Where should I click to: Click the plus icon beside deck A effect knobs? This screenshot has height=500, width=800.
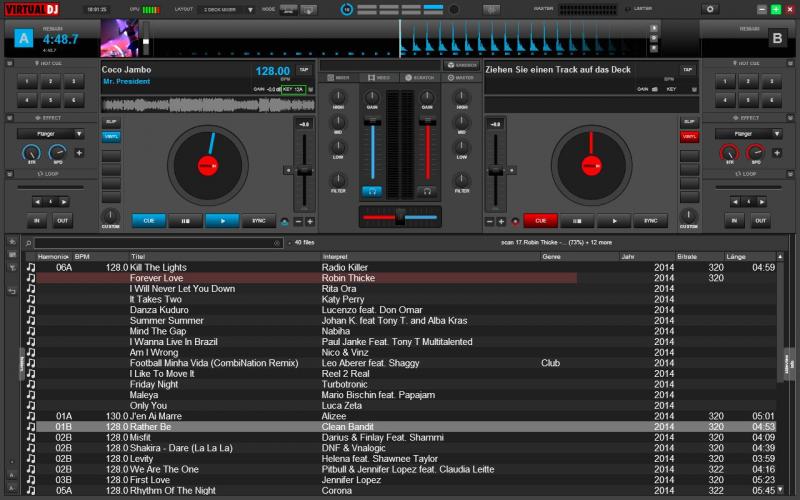[78, 153]
